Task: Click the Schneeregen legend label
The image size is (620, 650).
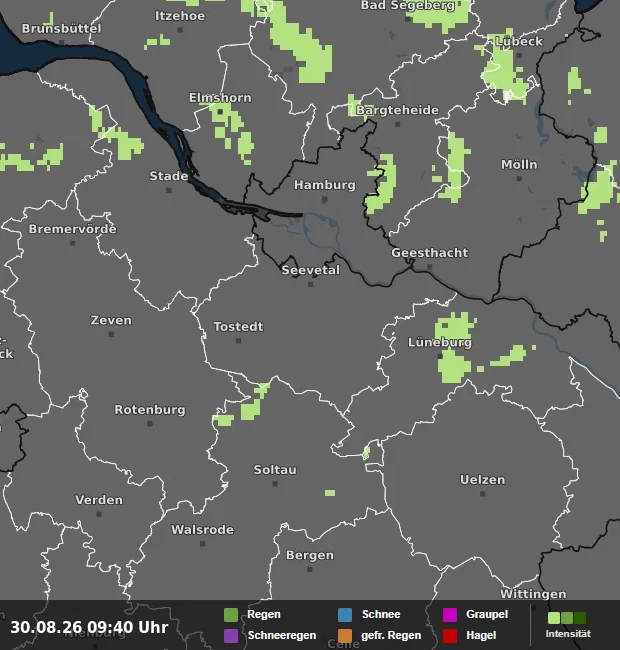Action: 282,635
